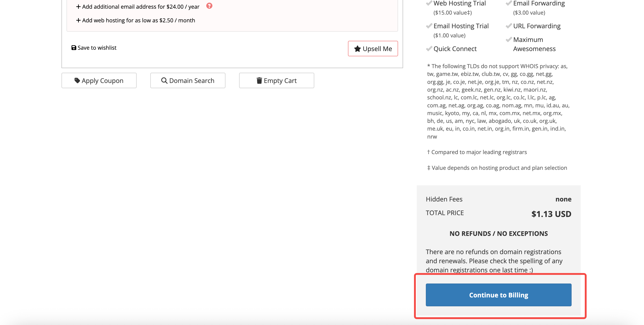The height and width of the screenshot is (325, 644).
Task: Click the star icon in Upsell Me
Action: (358, 49)
